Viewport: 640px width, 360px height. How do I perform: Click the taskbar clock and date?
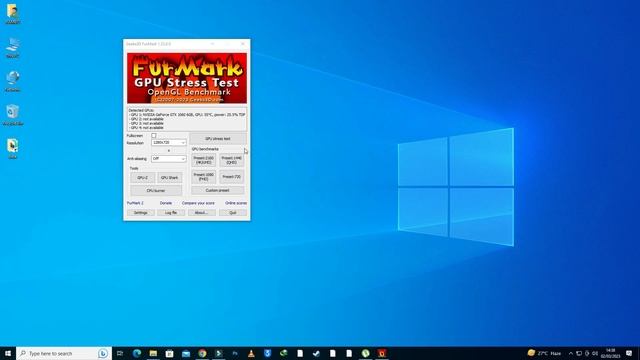click(x=611, y=353)
